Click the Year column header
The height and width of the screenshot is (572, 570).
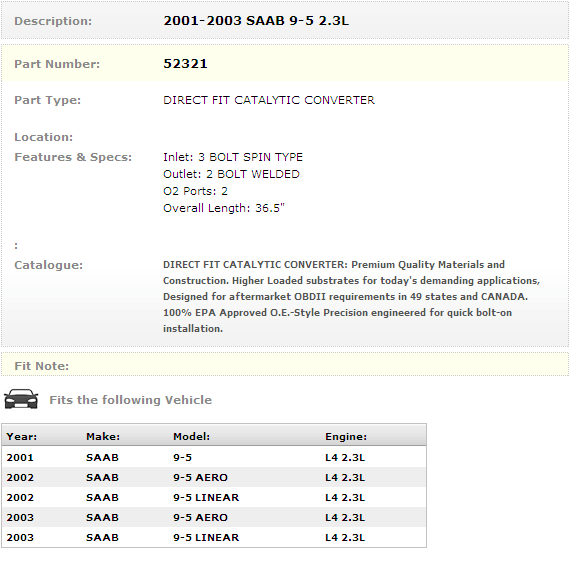point(22,437)
